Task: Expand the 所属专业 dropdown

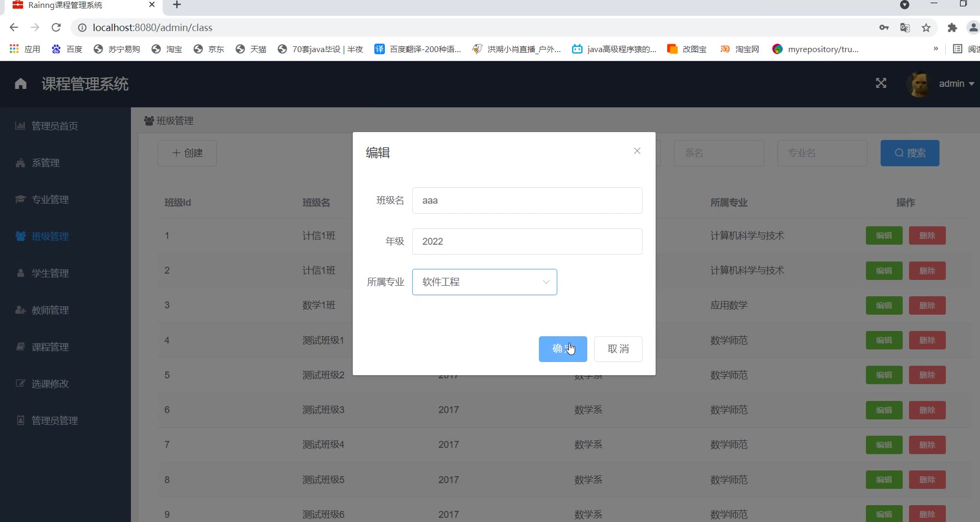Action: (484, 282)
